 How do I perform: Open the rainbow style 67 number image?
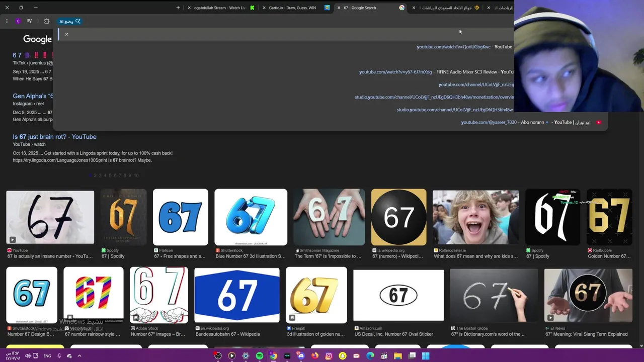coord(93,295)
